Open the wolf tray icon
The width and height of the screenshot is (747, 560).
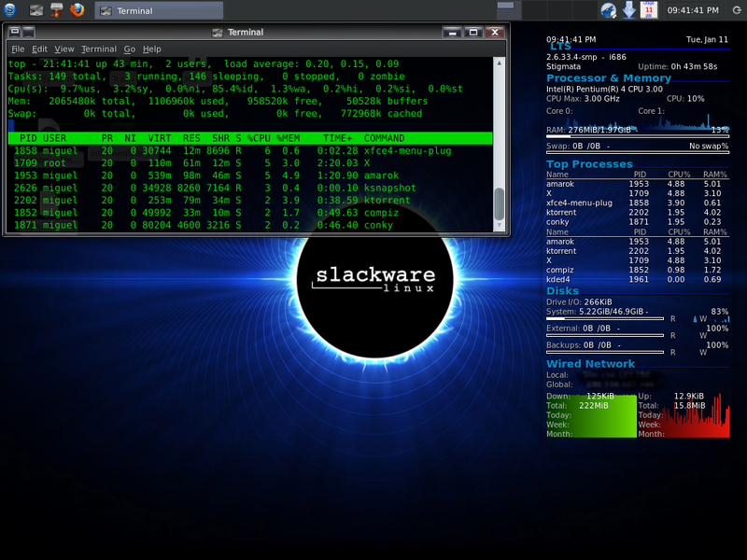point(608,10)
